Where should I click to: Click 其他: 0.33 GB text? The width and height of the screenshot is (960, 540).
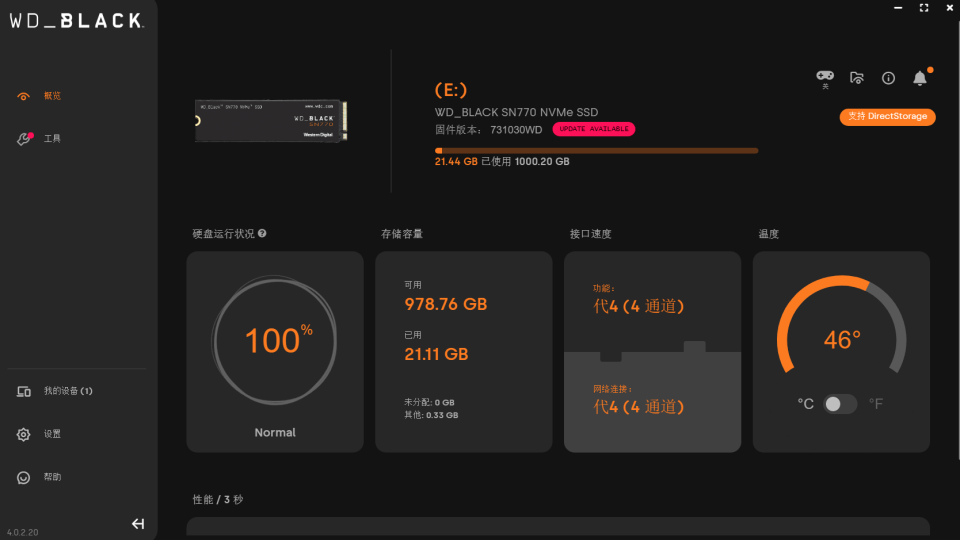431,415
